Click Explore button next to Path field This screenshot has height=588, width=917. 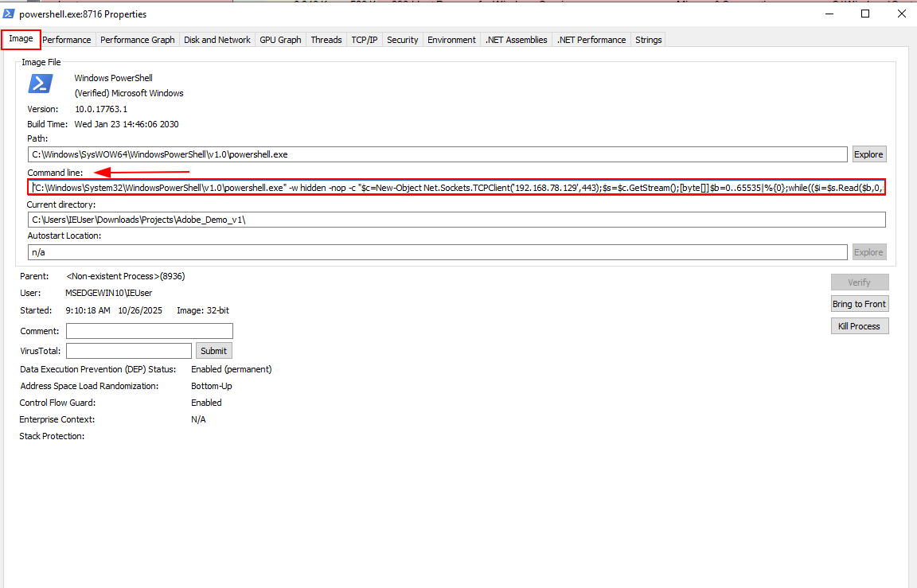(x=868, y=154)
